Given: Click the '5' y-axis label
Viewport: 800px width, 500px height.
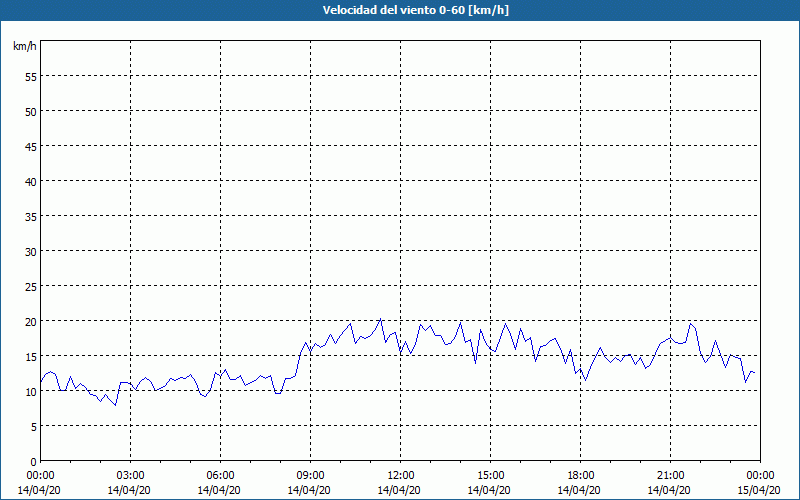Looking at the screenshot, I should pos(34,427).
